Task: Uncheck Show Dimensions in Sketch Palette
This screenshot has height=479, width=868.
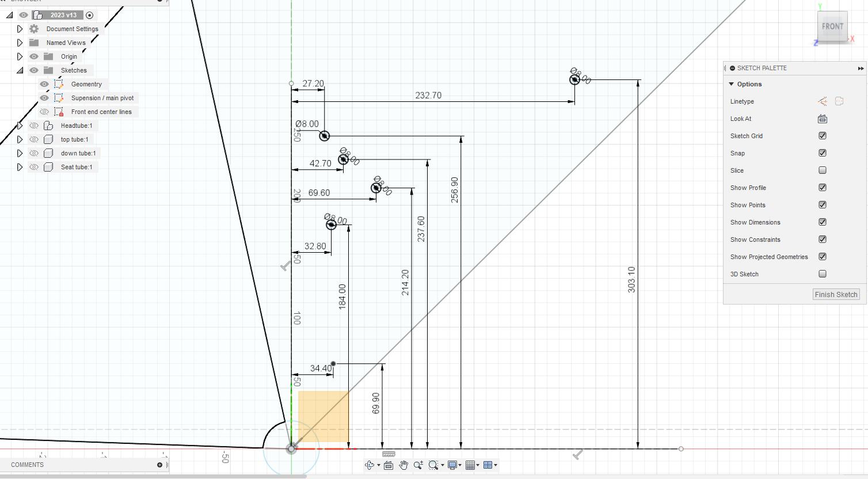Action: [x=822, y=222]
